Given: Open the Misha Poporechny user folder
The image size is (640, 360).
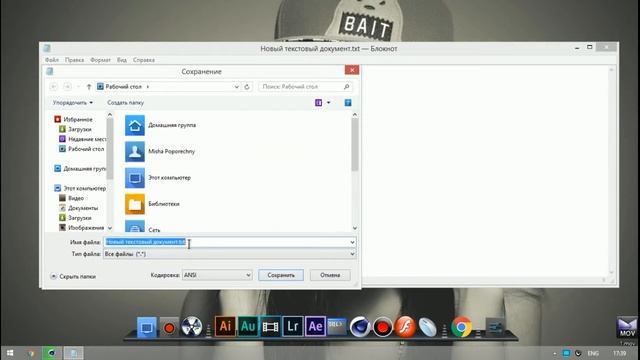Looking at the screenshot, I should click(x=160, y=151).
